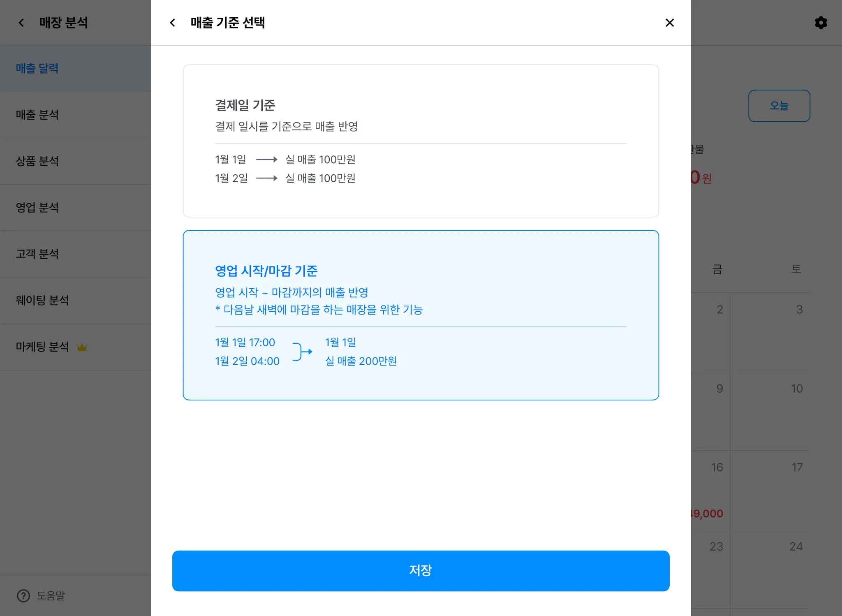
Task: Open the 마케팅 분석 sidebar item
Action: [42, 347]
